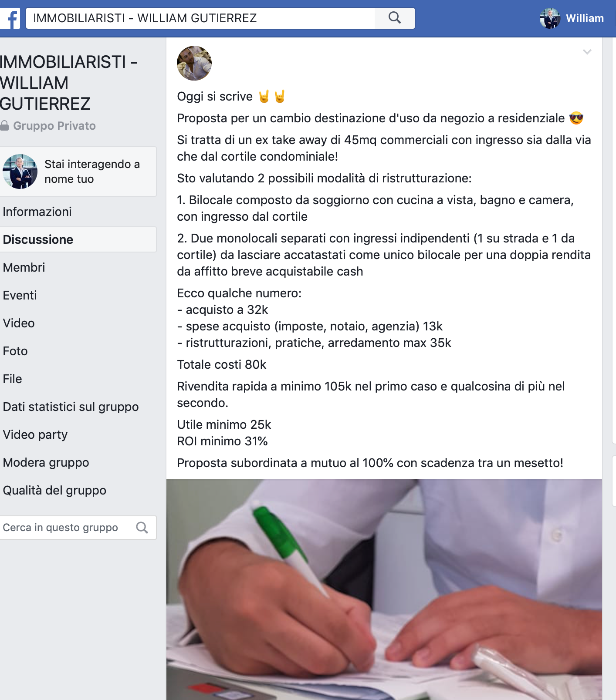Click avatar next to Stai interagendo
The width and height of the screenshot is (616, 700).
tap(20, 172)
